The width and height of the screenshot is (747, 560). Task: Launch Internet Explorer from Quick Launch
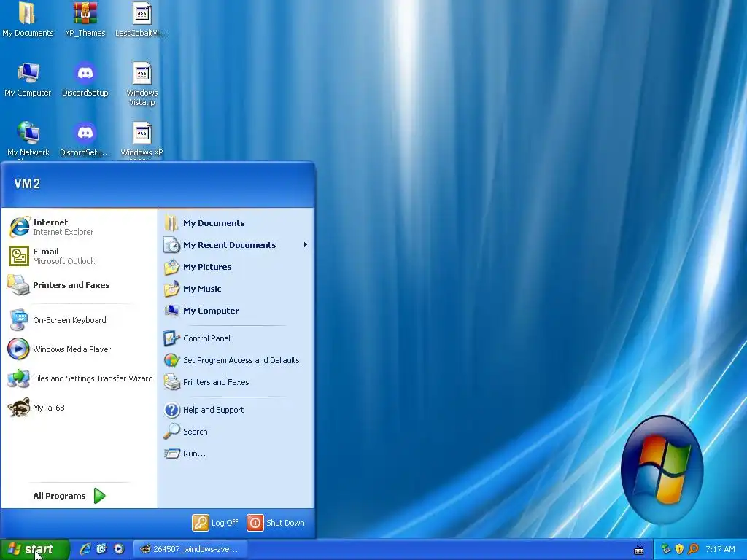point(85,549)
